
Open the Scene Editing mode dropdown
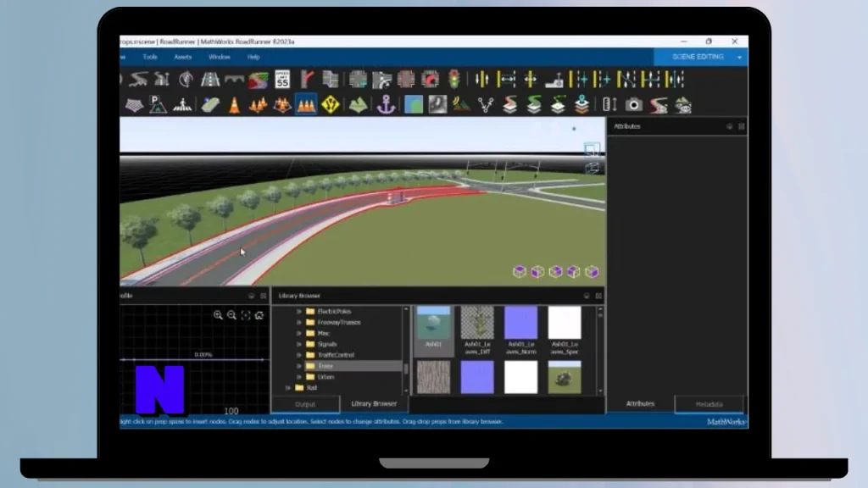[x=739, y=57]
